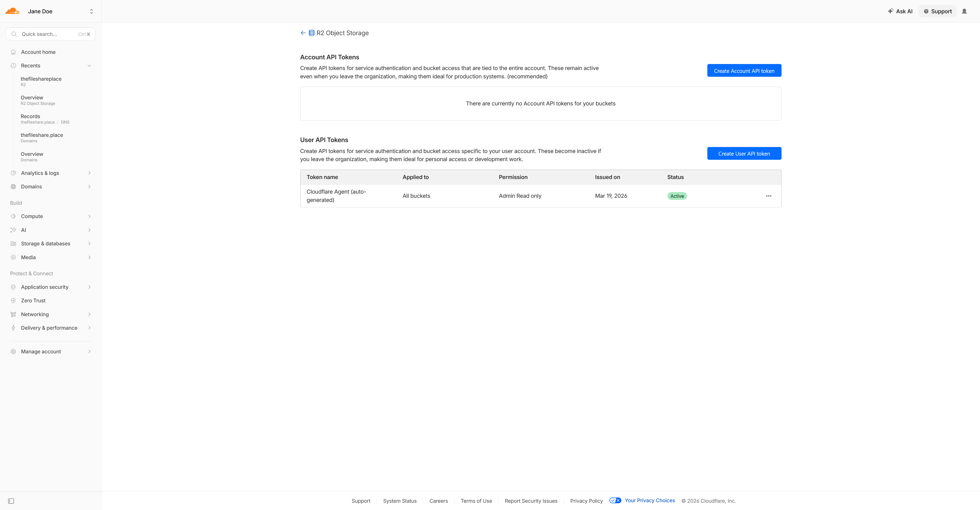Click the Delivery & performance lightning icon

coord(13,328)
